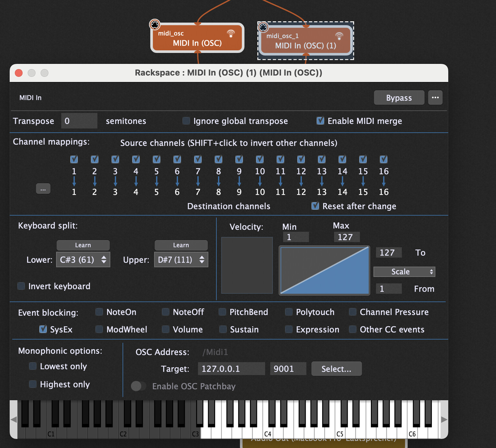Enable Ignore global transpose checkbox
Screen dimensions: 496x448
click(186, 121)
